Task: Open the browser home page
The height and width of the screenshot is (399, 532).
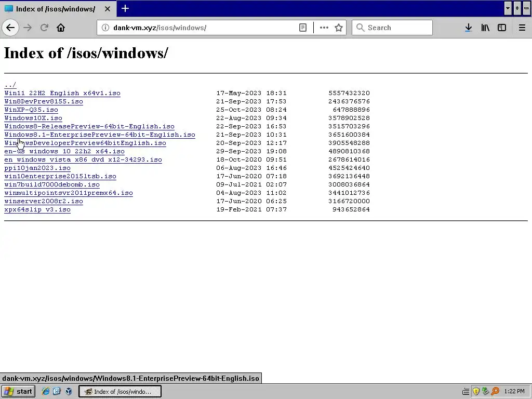Action: point(61,28)
